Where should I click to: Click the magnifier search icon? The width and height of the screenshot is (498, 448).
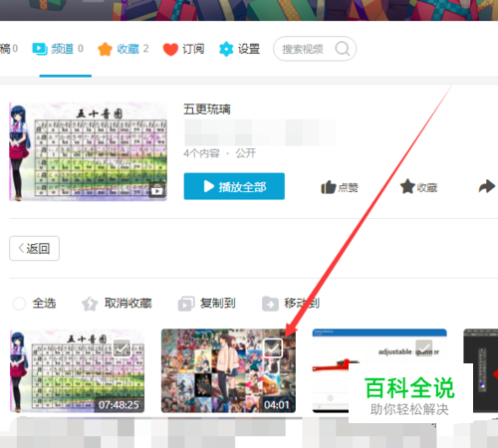pyautogui.click(x=343, y=49)
